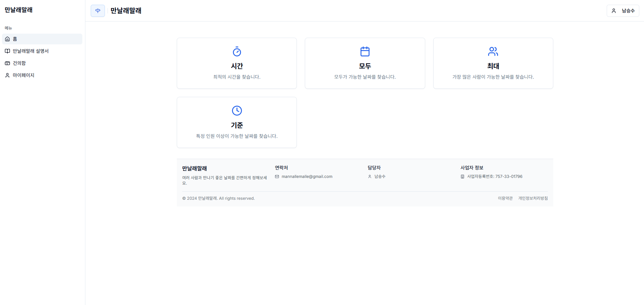
Task: Click the suggestion box icon beside 건의함
Action: [7, 63]
